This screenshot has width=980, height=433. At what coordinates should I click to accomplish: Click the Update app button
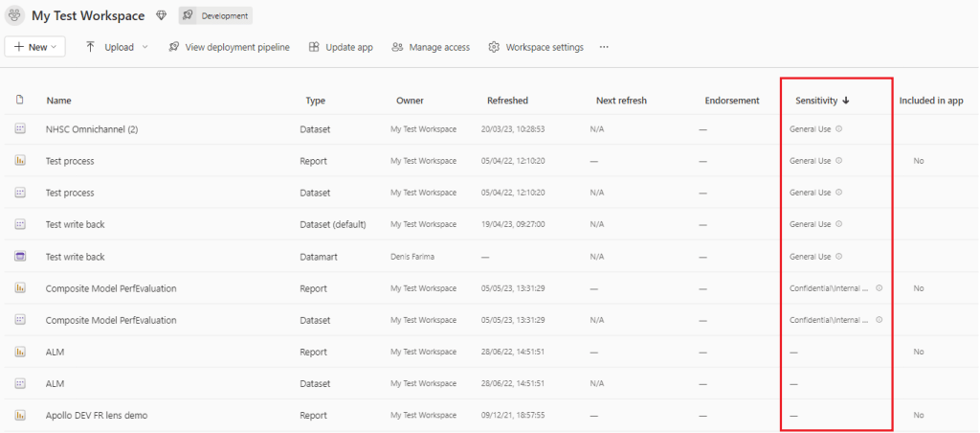coord(341,47)
